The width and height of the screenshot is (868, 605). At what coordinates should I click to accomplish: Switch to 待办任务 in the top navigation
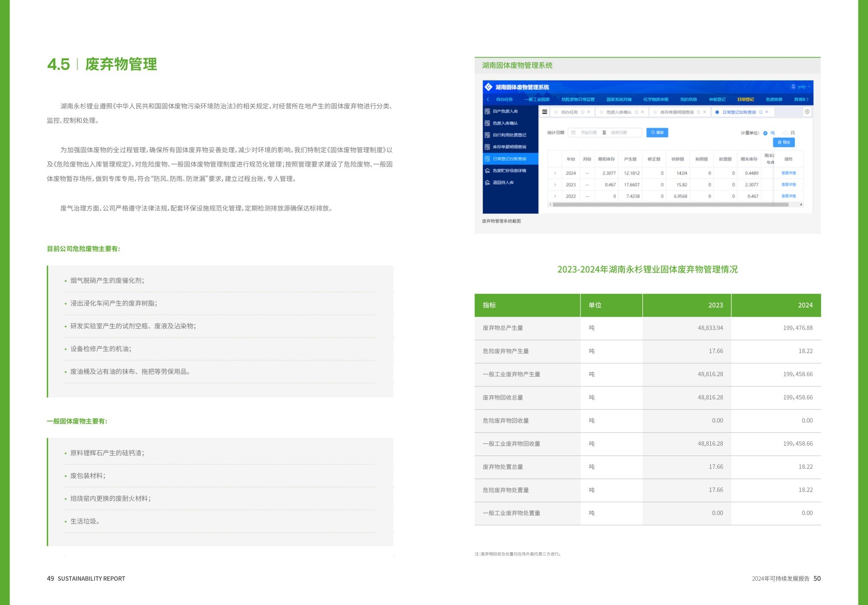[504, 99]
